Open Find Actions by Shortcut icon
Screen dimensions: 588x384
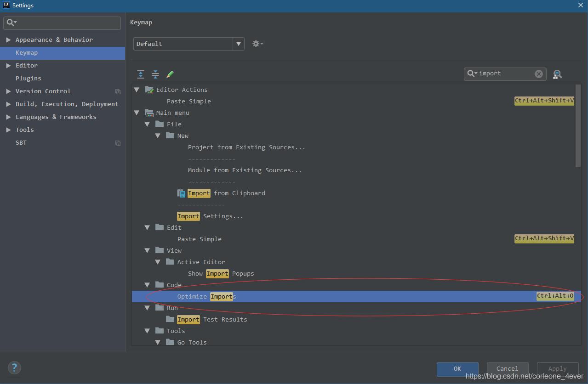[x=557, y=74]
